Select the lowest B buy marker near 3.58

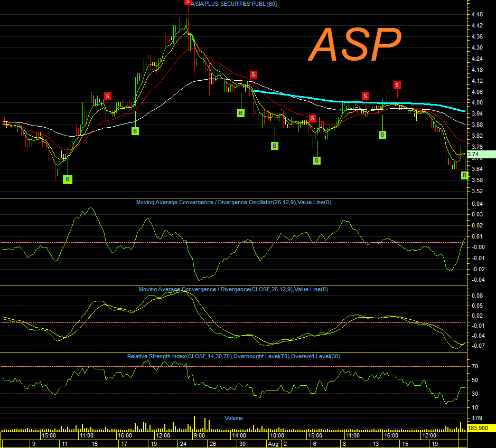68,179
